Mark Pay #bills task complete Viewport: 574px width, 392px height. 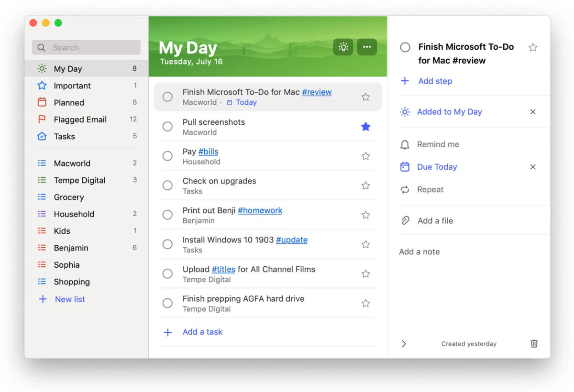167,156
